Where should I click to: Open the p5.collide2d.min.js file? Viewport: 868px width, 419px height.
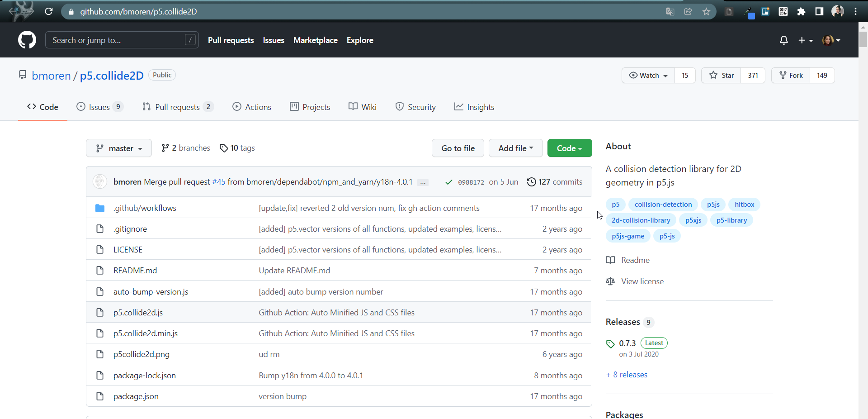[146, 333]
